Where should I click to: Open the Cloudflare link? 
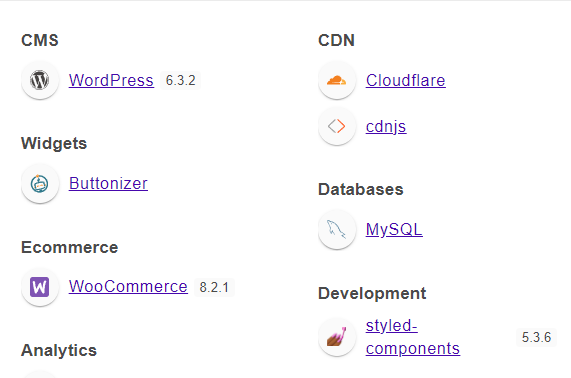(x=406, y=80)
